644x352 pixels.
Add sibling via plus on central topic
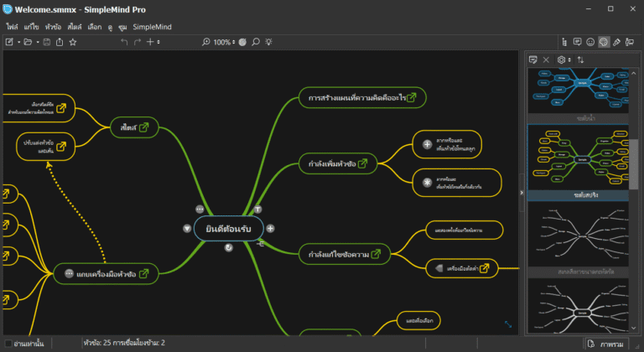point(270,228)
